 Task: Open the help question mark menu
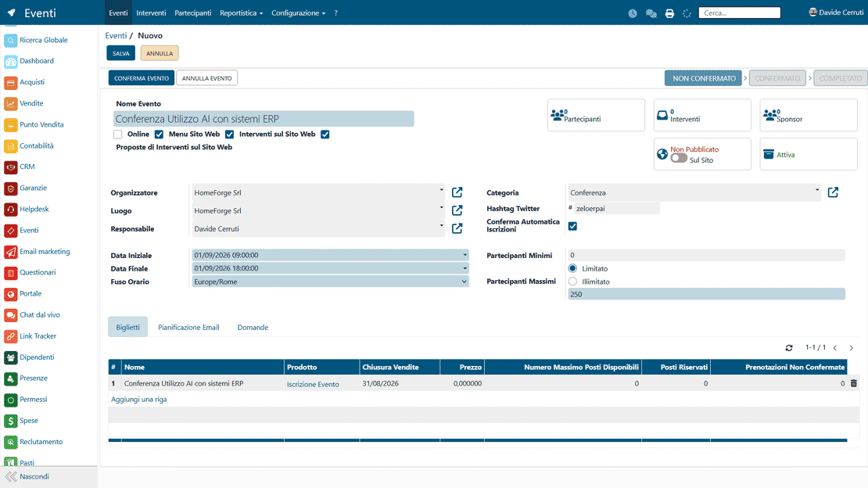[335, 13]
